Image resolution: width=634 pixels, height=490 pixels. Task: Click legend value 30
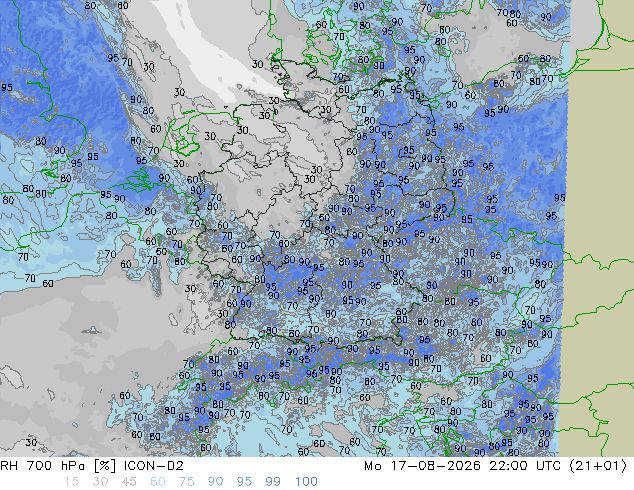100,482
